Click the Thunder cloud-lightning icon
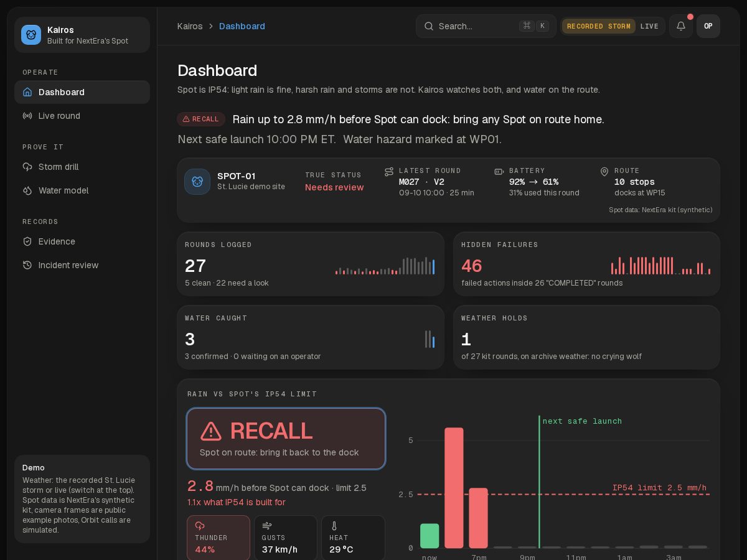The width and height of the screenshot is (747, 560). pyautogui.click(x=200, y=526)
